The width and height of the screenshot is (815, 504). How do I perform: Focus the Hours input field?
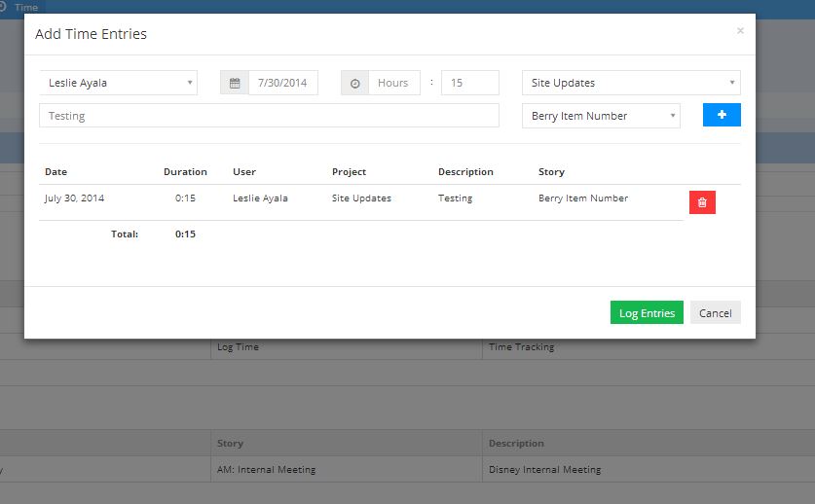tap(393, 83)
